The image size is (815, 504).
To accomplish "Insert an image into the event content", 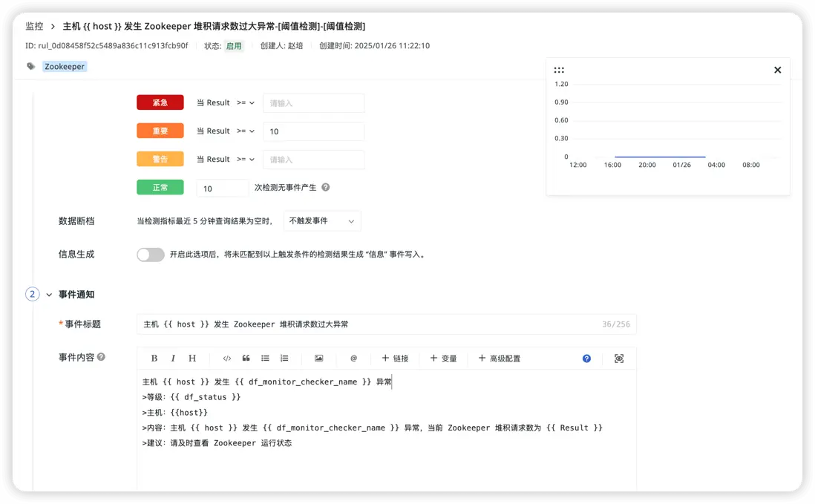I will 318,358.
